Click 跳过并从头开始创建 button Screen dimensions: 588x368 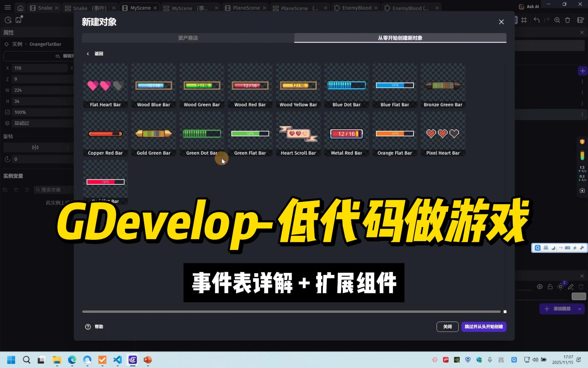click(x=484, y=326)
